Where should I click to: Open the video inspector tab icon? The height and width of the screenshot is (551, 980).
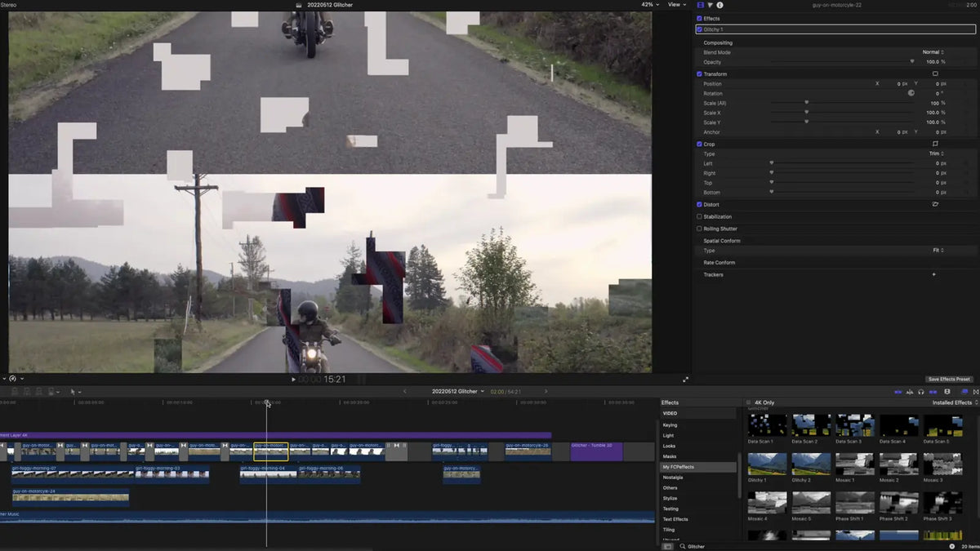coord(701,5)
